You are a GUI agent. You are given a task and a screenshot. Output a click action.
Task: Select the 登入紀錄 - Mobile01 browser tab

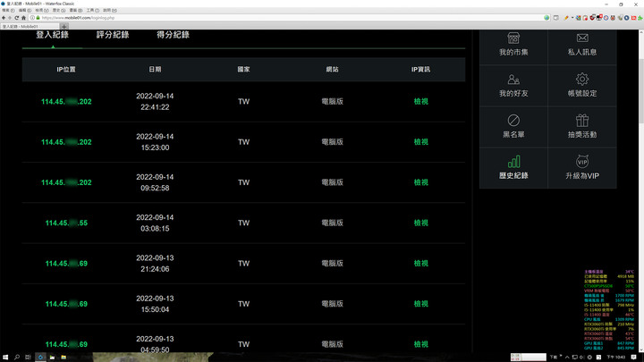pos(30,26)
